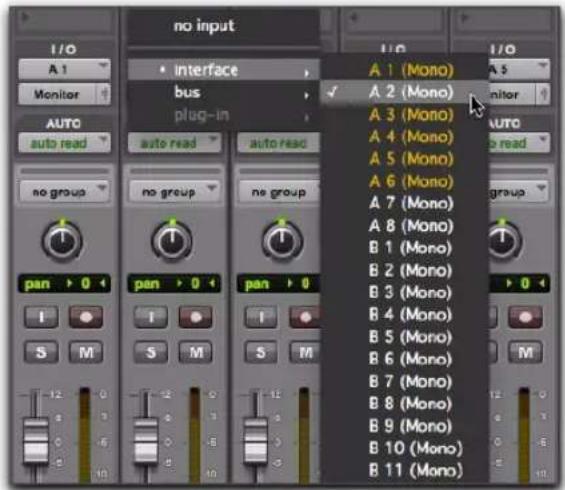This screenshot has height=490, width=565.
Task: Click the pan knob on third channel
Action: tap(282, 241)
